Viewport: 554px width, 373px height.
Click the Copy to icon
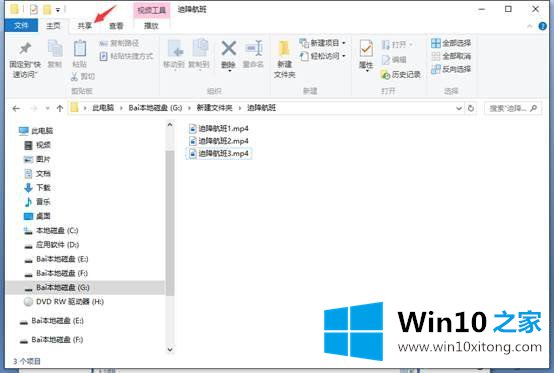[200, 49]
